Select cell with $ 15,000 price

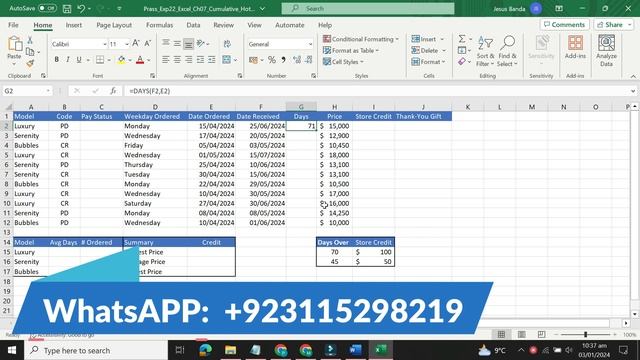334,126
